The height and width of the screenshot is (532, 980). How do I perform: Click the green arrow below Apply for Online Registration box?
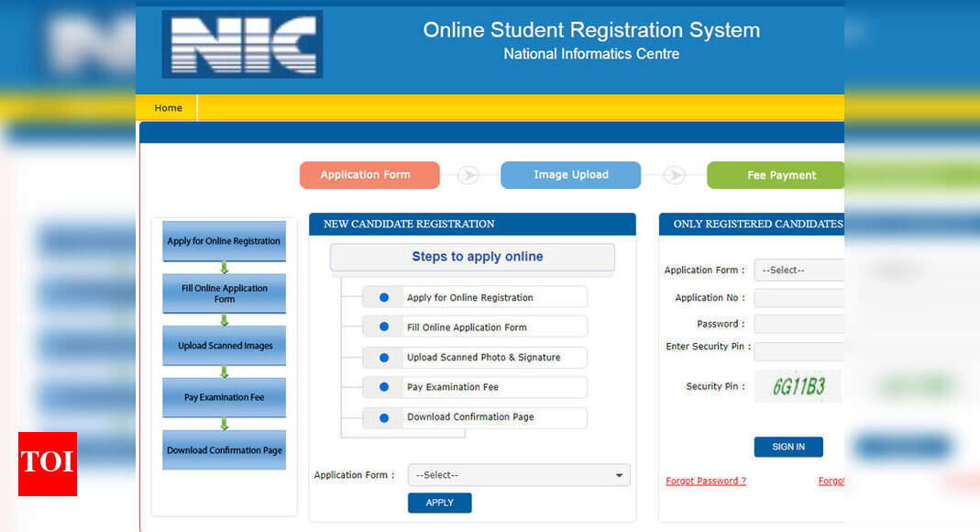(224, 265)
